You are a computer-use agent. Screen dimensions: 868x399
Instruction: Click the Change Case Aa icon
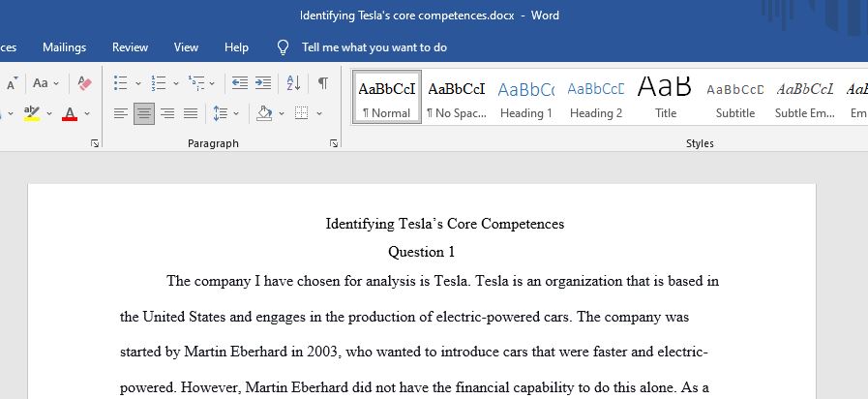tap(41, 83)
